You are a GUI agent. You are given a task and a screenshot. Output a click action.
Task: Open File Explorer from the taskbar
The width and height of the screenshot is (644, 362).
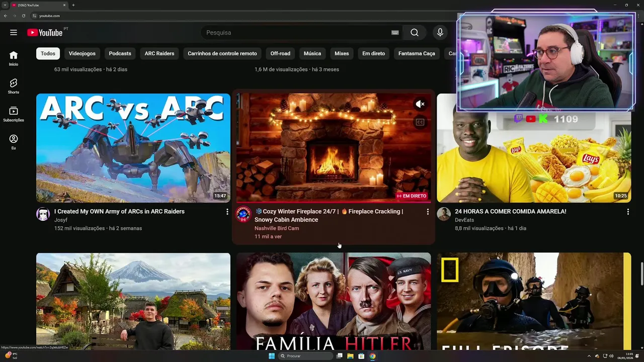[x=351, y=356]
